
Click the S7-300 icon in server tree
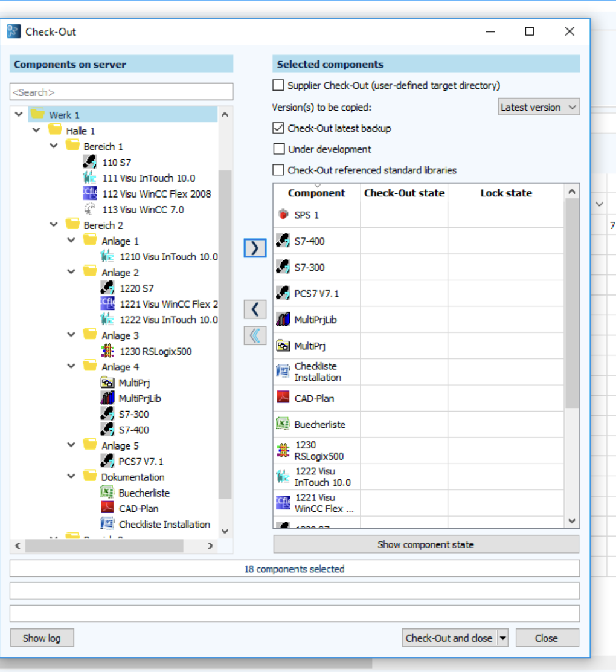click(107, 413)
